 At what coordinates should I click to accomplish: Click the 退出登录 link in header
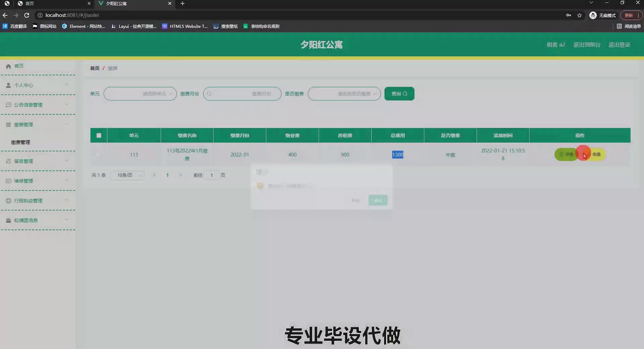click(619, 45)
